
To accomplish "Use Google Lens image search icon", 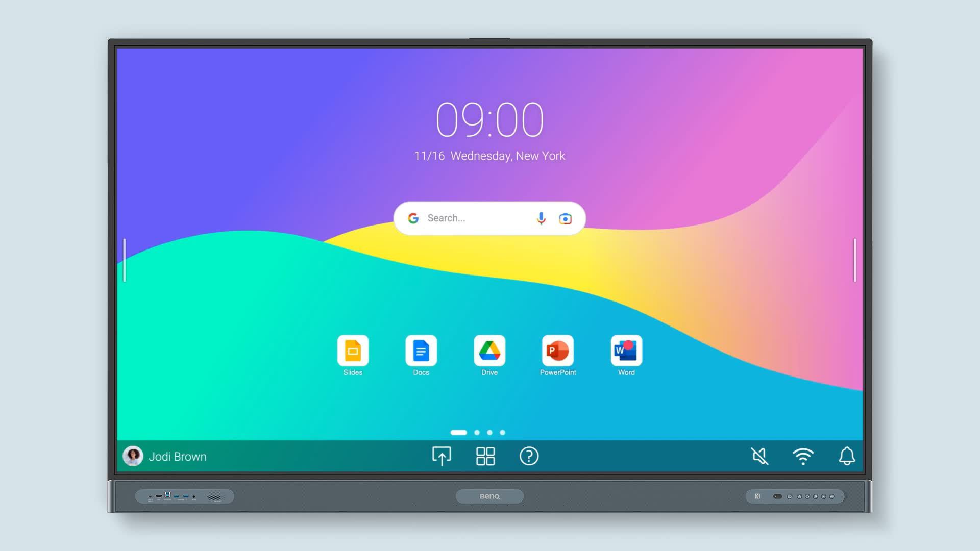I will [x=566, y=218].
